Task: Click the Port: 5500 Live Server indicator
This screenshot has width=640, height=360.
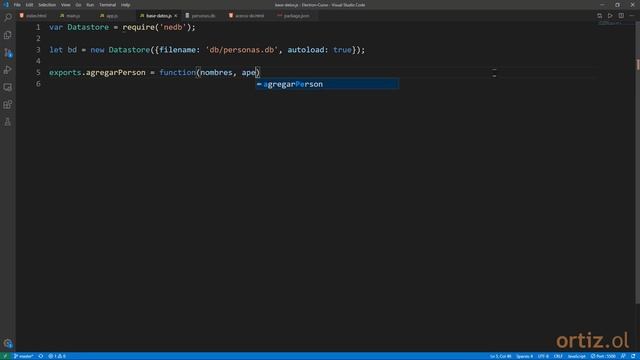Action: [603, 356]
